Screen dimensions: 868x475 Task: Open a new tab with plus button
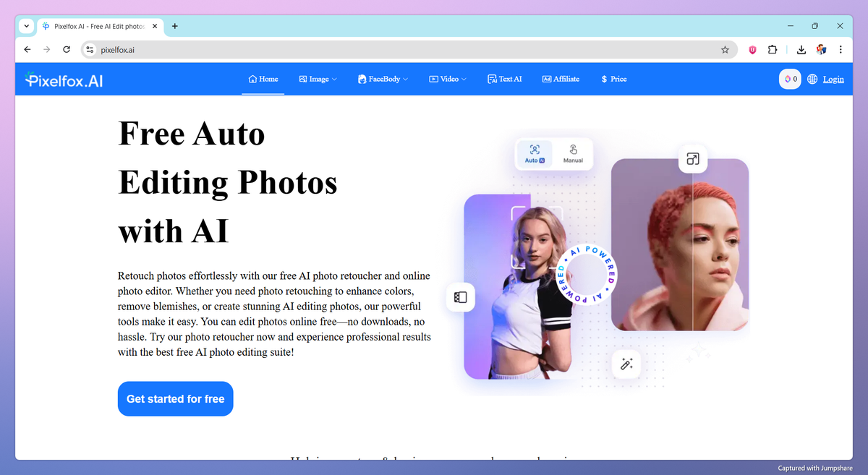(174, 26)
